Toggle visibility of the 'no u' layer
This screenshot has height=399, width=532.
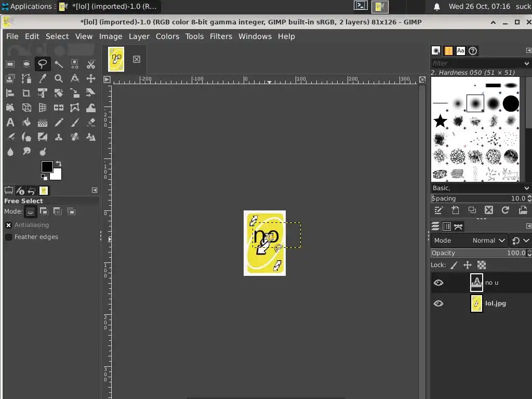438,283
